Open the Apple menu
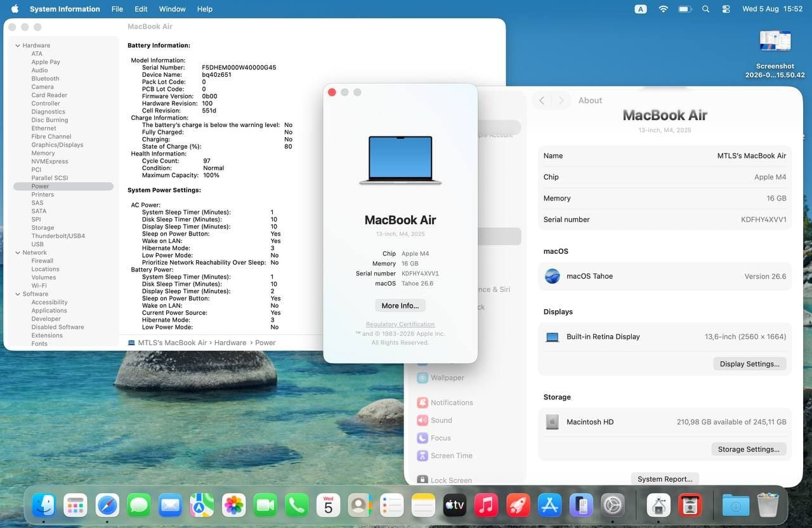812x528 pixels. [x=15, y=9]
